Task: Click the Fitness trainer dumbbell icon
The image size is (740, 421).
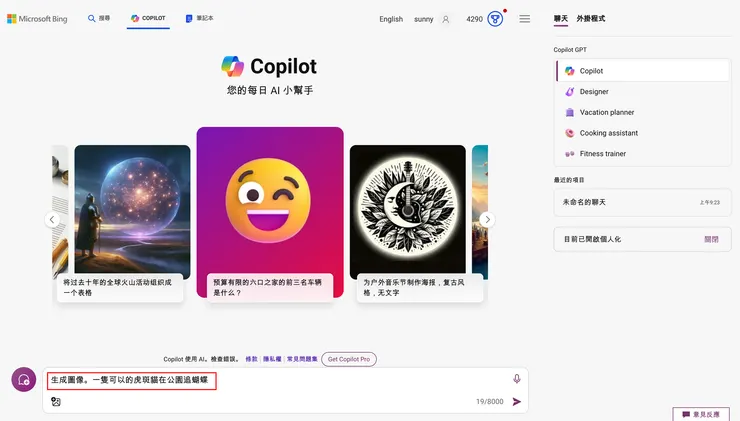Action: click(x=570, y=154)
